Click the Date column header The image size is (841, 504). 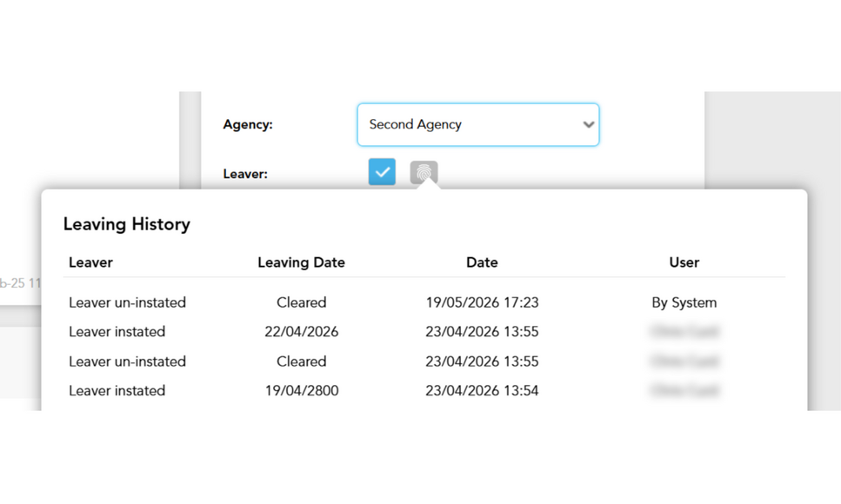(482, 262)
